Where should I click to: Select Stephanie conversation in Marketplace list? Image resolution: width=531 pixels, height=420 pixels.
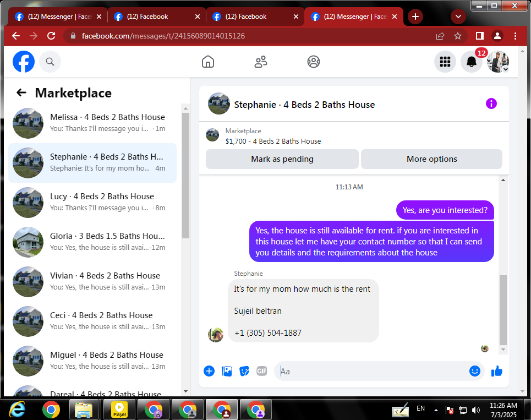coord(92,162)
